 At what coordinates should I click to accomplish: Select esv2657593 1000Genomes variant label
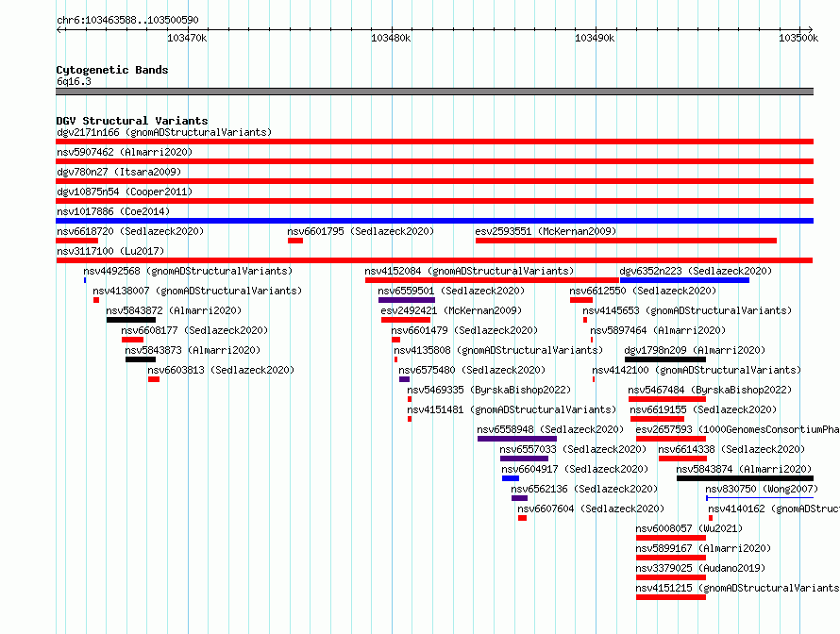pos(738,429)
